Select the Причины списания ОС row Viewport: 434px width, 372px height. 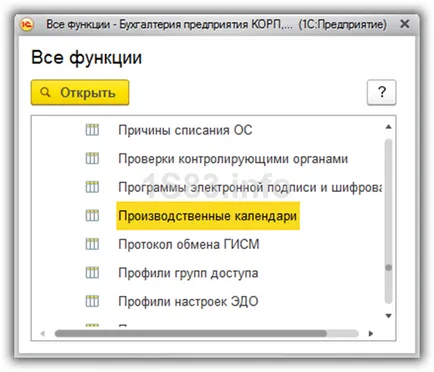click(x=185, y=130)
